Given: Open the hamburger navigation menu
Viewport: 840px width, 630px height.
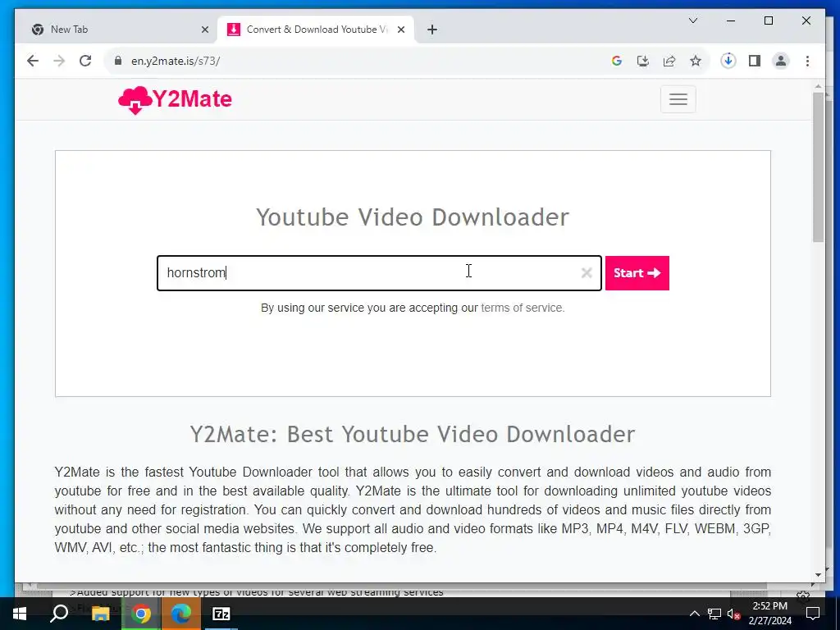Looking at the screenshot, I should [x=678, y=99].
